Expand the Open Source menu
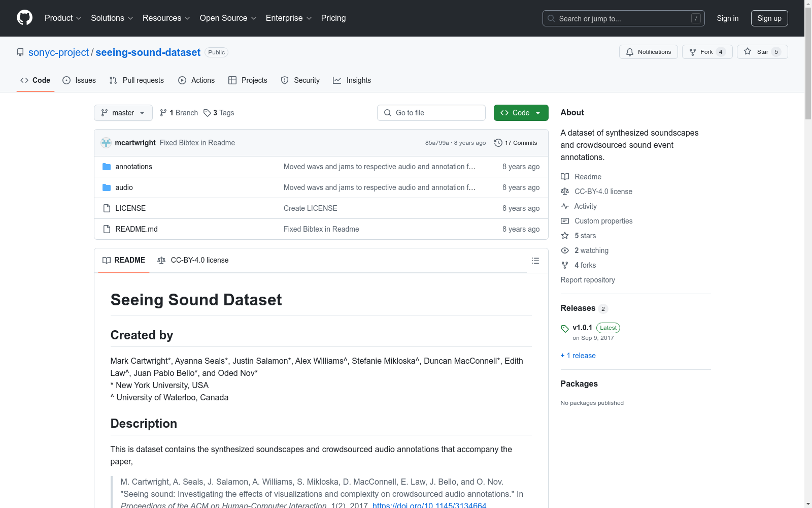This screenshot has width=812, height=508. coord(228,18)
